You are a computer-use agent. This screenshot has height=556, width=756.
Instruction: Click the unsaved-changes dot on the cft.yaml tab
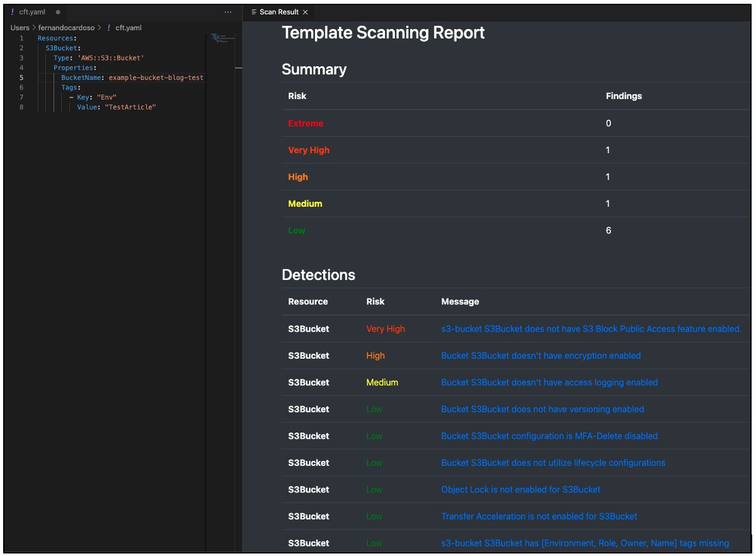click(58, 12)
